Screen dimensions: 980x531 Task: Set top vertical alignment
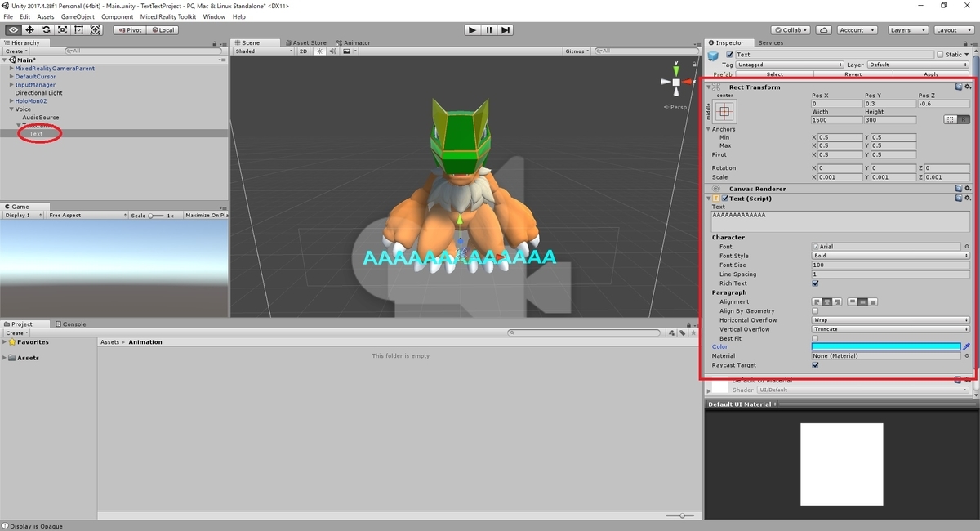click(x=853, y=301)
